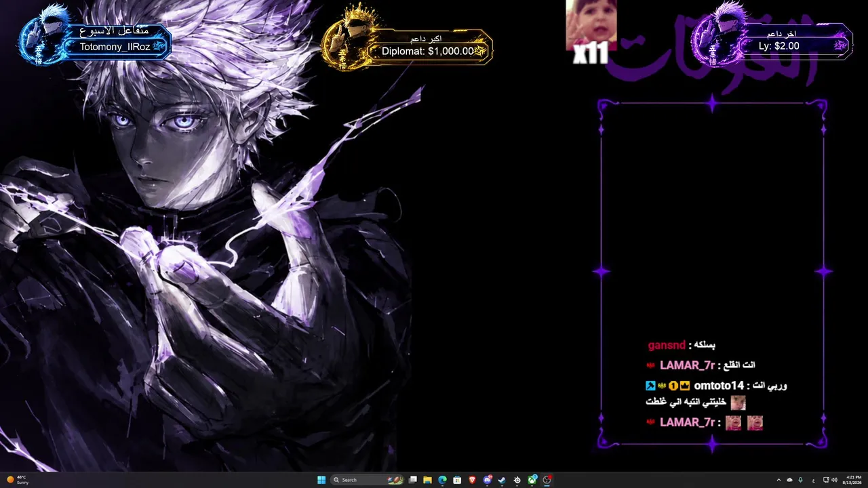Viewport: 868px width, 488px height.
Task: Open the Microsoft Store taskbar icon
Action: [457, 480]
